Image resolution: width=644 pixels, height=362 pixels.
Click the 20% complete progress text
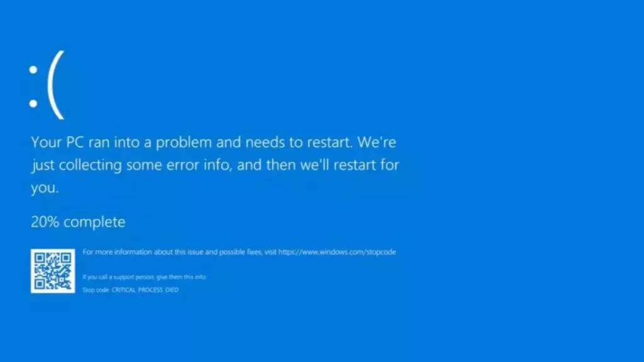(x=78, y=222)
